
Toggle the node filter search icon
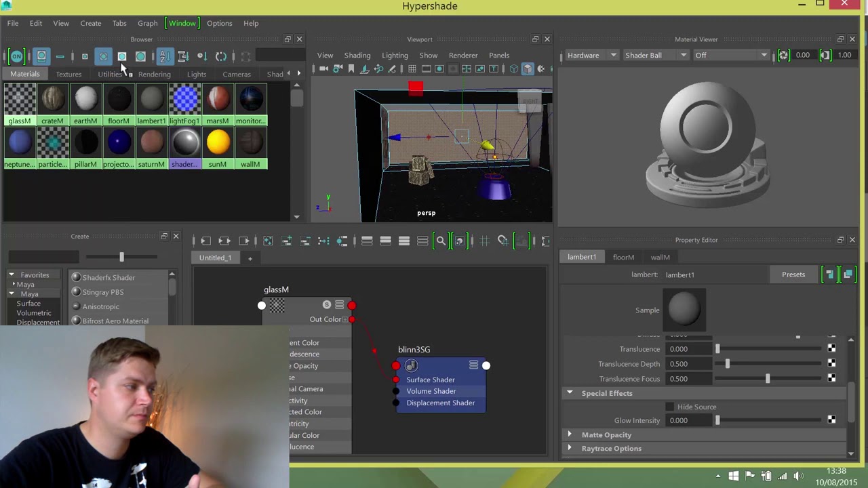pos(441,241)
